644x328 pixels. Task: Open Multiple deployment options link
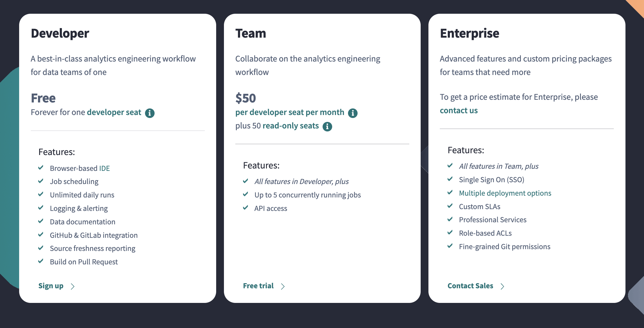pyautogui.click(x=505, y=193)
